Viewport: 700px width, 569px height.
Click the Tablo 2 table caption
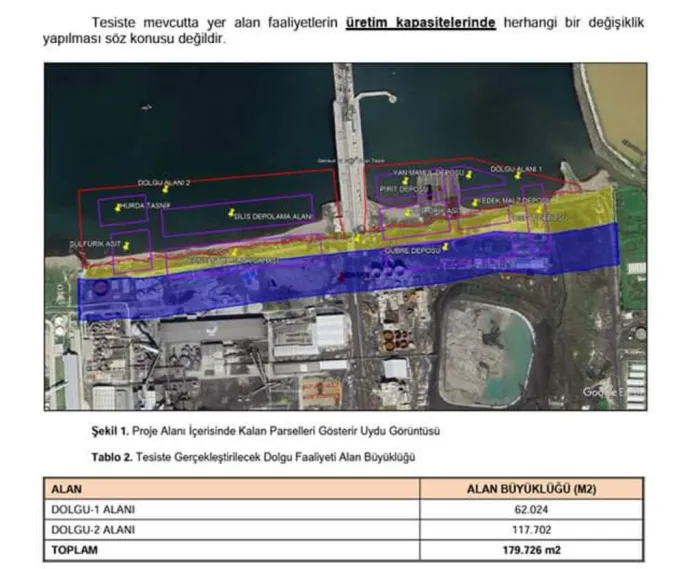click(254, 457)
